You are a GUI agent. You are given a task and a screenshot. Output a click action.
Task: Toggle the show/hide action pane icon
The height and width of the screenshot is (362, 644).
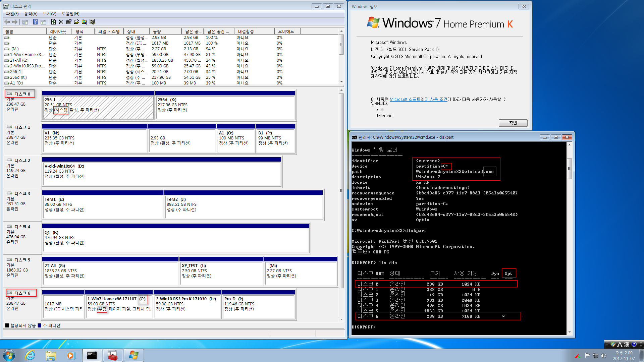(x=43, y=22)
